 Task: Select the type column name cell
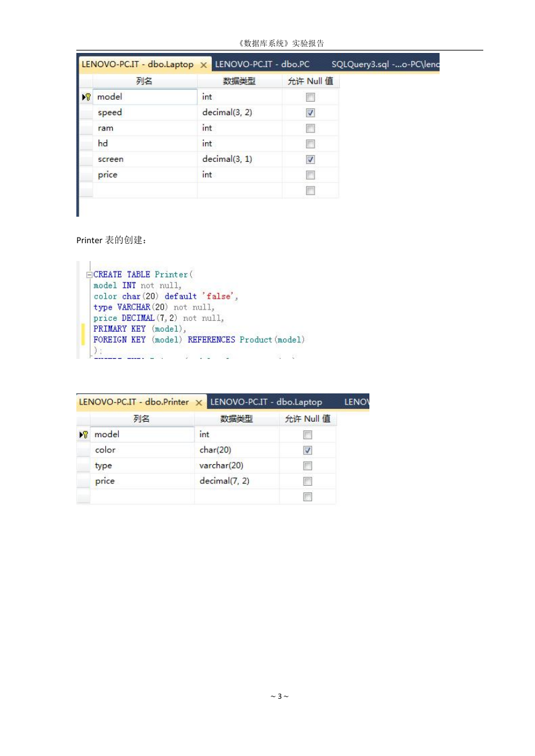click(142, 465)
